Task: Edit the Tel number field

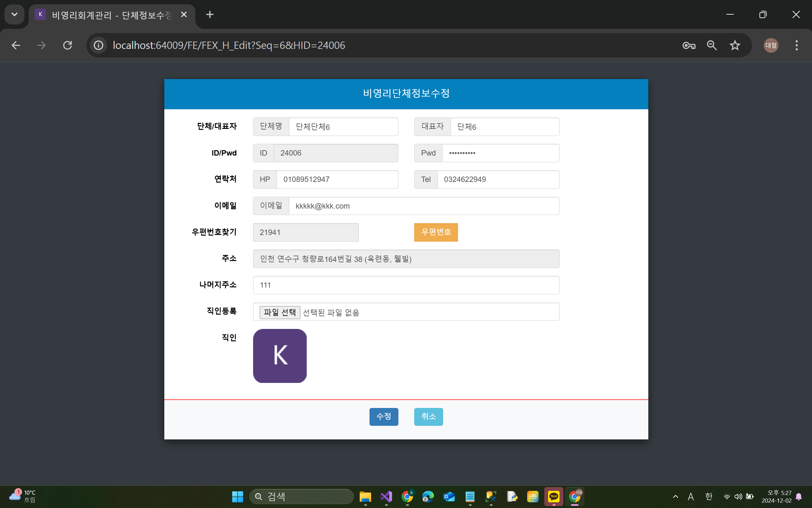Action: click(x=498, y=179)
